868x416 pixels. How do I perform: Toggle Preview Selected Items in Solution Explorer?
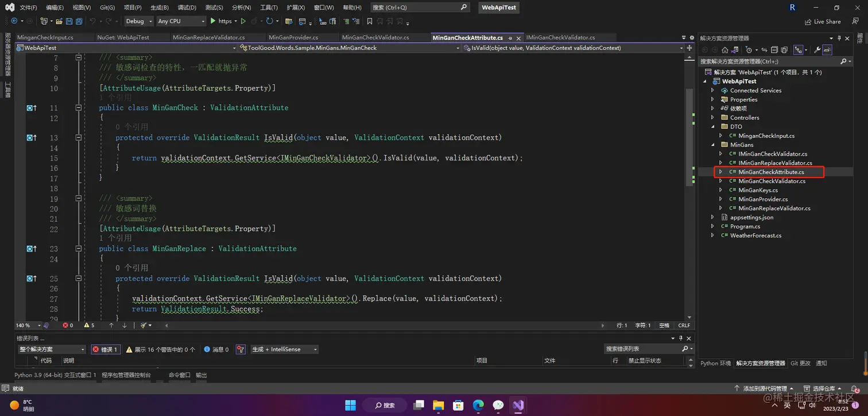pyautogui.click(x=827, y=50)
